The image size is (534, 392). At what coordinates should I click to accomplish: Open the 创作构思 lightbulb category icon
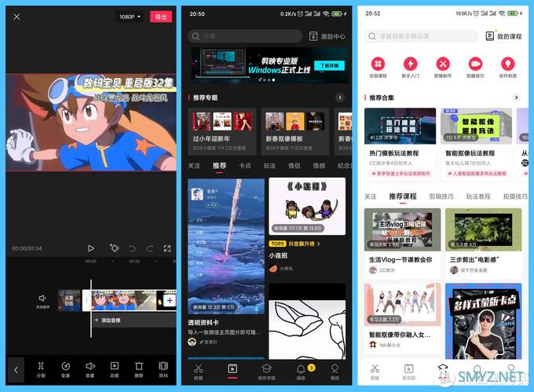tap(508, 68)
